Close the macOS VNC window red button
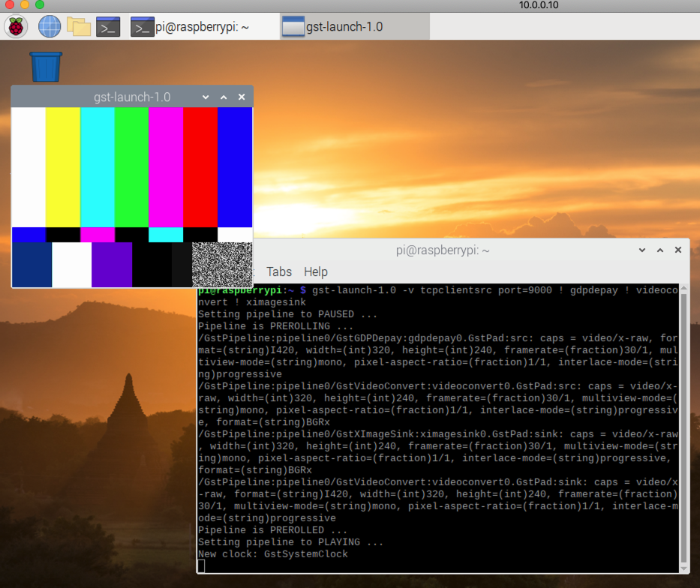 tap(10, 4)
